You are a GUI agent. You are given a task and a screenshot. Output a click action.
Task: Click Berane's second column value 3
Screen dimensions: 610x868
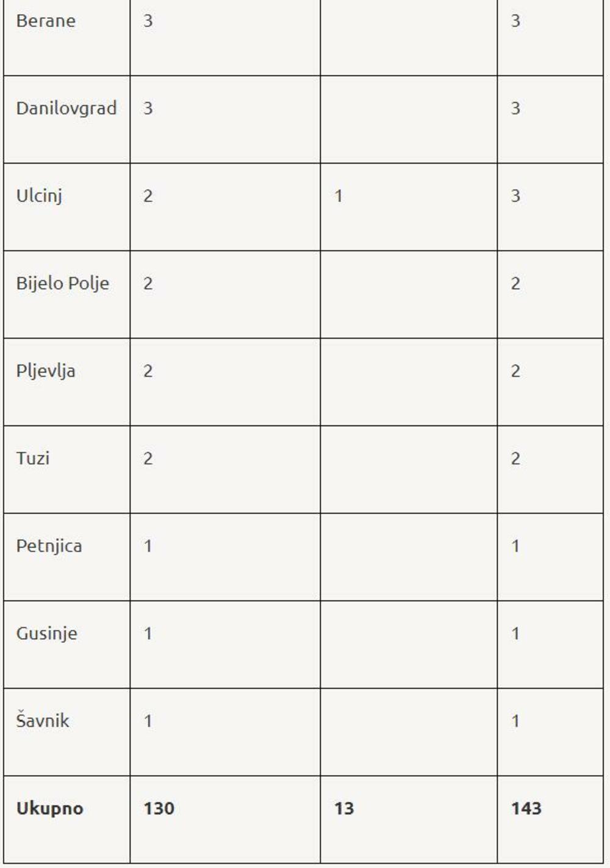point(148,21)
